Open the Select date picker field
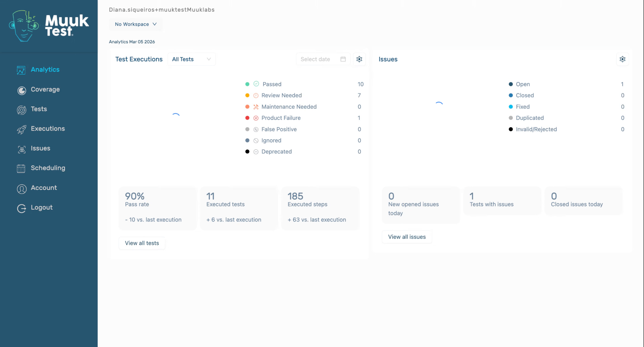This screenshot has width=644, height=347. [x=315, y=59]
